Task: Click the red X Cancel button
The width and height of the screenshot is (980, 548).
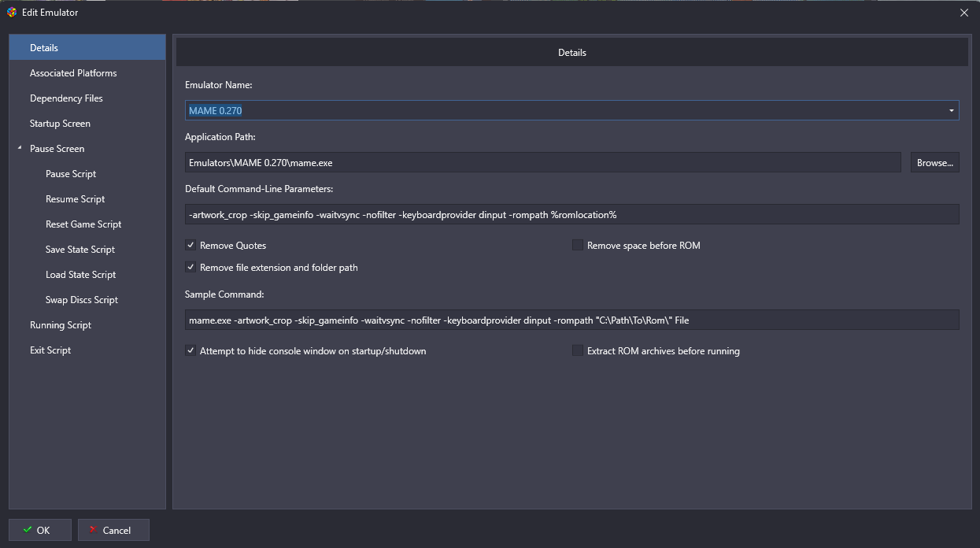Action: coord(113,530)
